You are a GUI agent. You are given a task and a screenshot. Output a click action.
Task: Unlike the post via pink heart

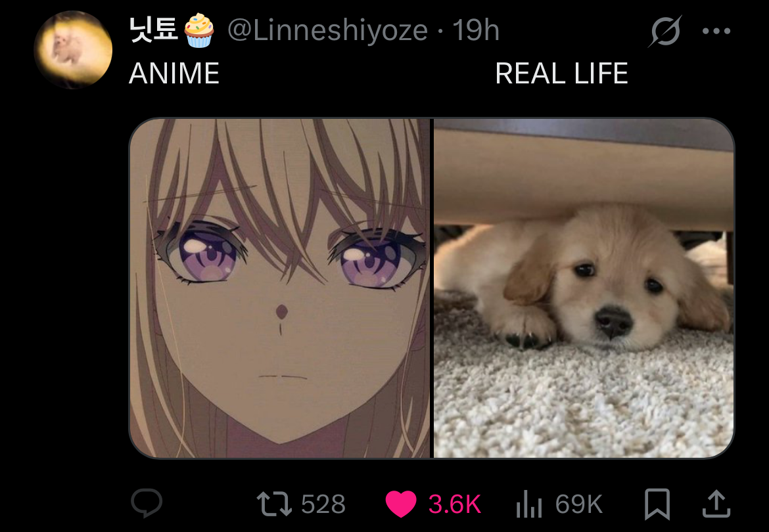pyautogui.click(x=401, y=504)
